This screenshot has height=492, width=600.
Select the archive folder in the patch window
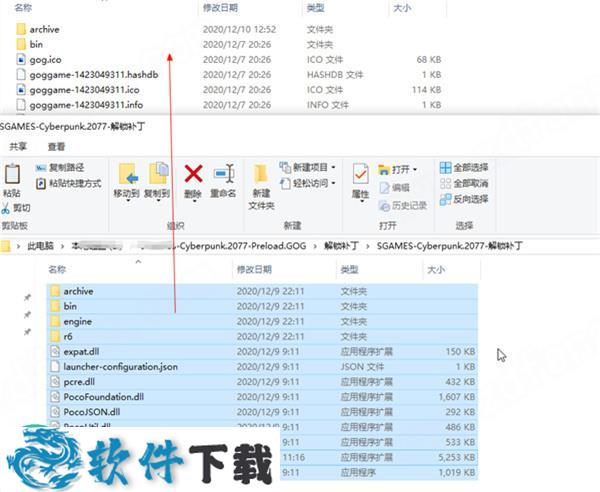(262, 292)
